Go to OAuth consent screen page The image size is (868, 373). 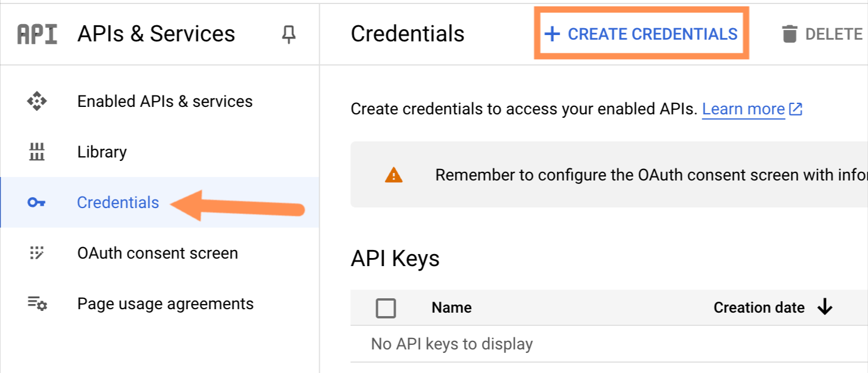(x=157, y=253)
